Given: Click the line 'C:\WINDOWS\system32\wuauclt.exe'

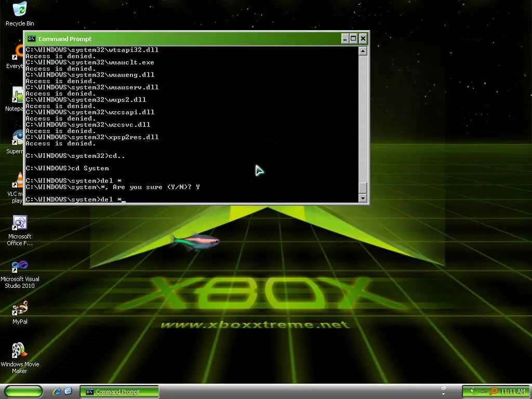Looking at the screenshot, I should [x=90, y=62].
